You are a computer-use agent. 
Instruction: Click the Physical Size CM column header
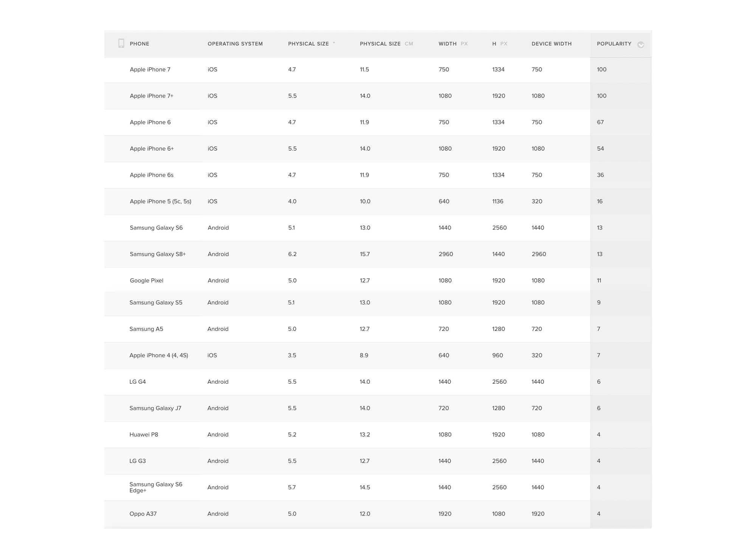(386, 44)
